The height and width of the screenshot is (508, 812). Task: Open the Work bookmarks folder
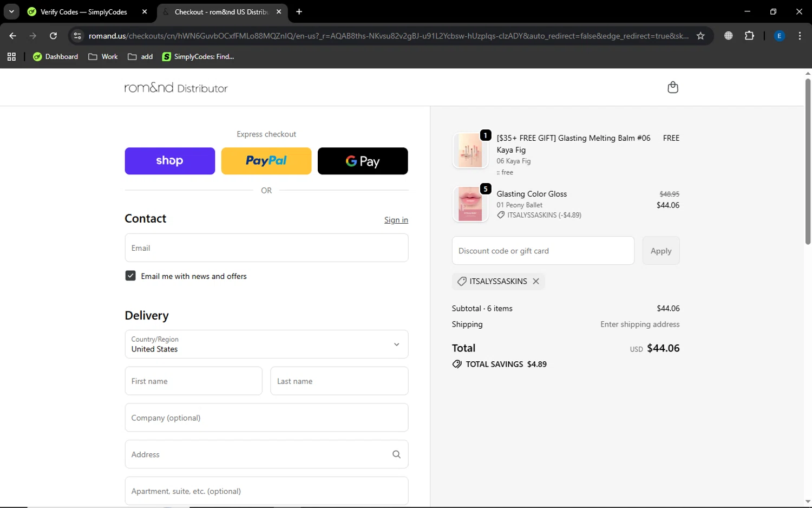(103, 56)
